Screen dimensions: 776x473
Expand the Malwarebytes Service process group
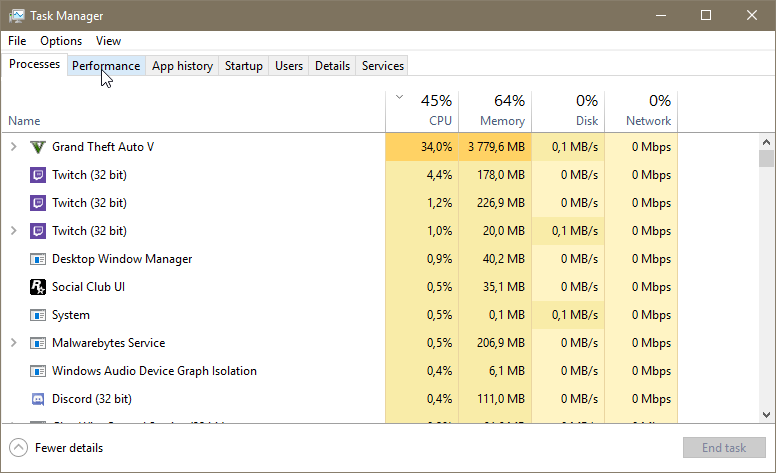tap(14, 343)
